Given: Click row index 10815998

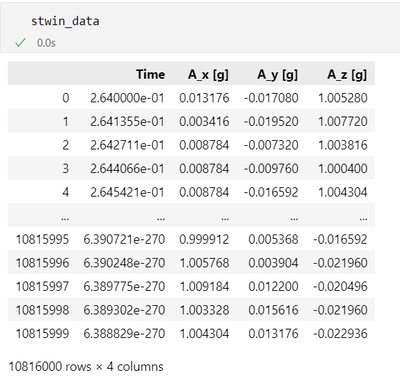Looking at the screenshot, I should (x=43, y=310).
